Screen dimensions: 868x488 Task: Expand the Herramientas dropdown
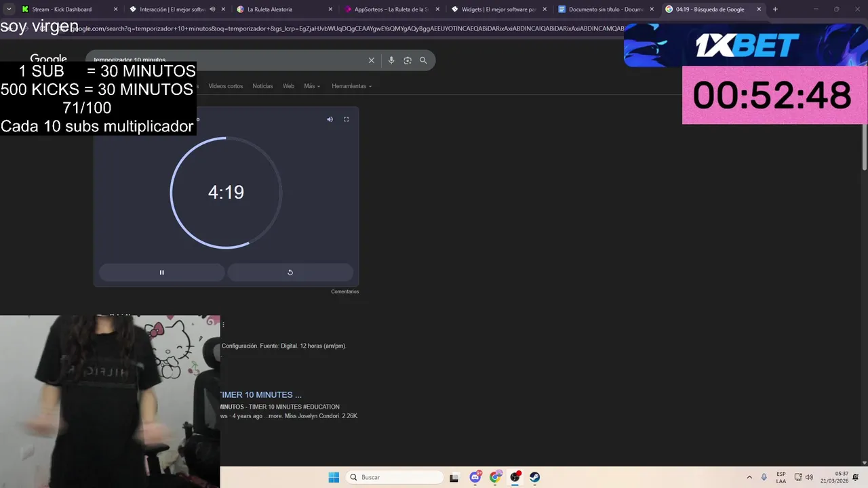[x=351, y=86]
